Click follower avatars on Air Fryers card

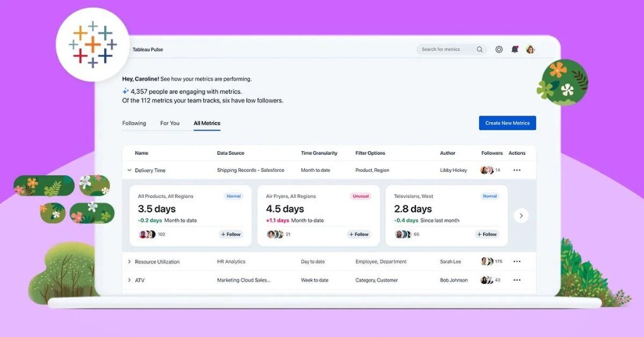coord(275,234)
